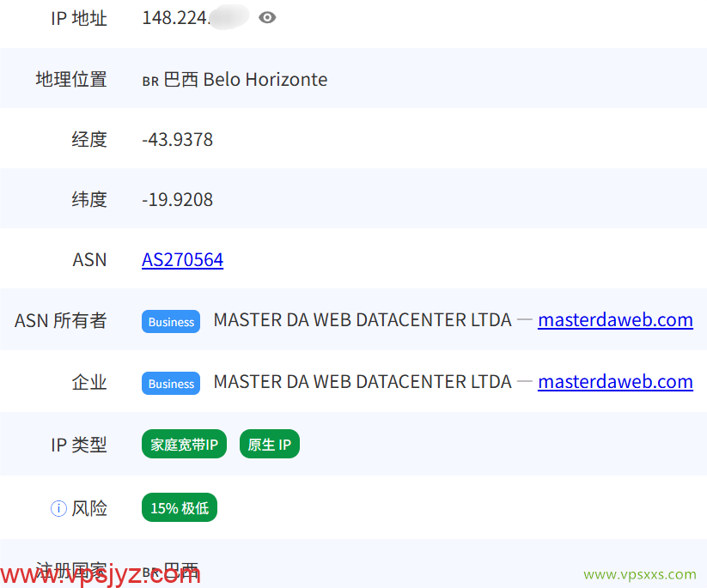Click the BR flag label beside 巴西 Belo Horizonte
This screenshot has height=588, width=707.
pyautogui.click(x=149, y=81)
